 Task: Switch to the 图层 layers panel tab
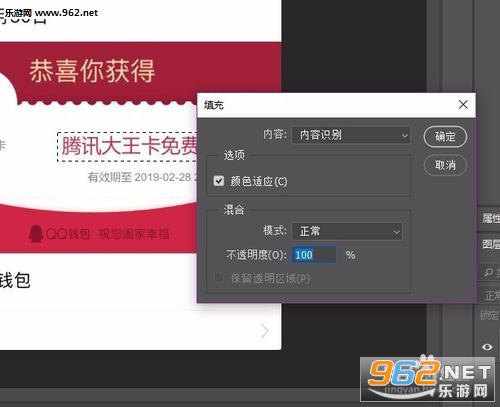pos(491,244)
